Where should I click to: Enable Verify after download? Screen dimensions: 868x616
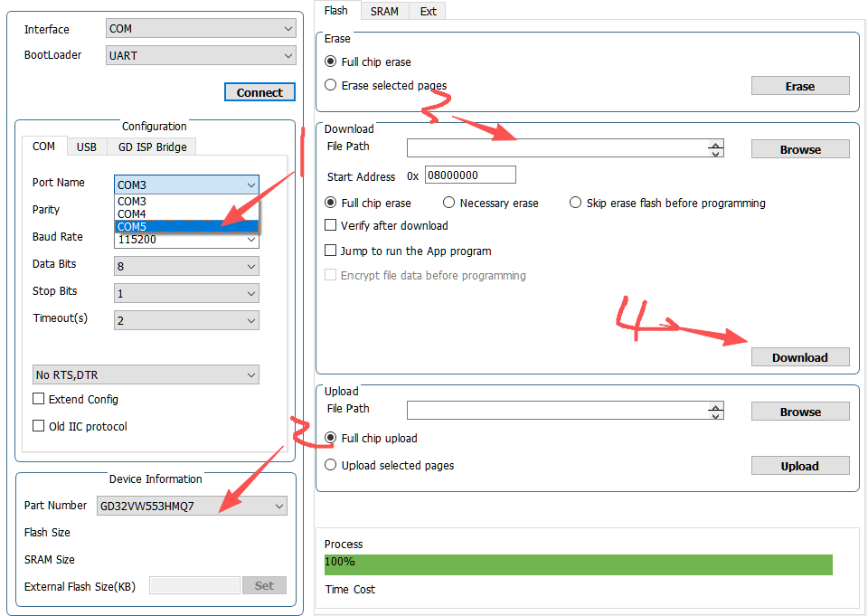pos(331,225)
